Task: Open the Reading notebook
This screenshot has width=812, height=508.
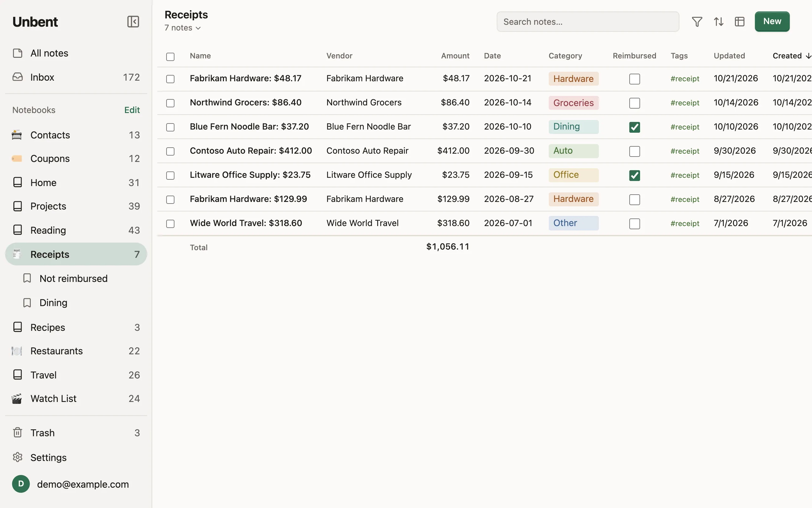Action: (76, 230)
